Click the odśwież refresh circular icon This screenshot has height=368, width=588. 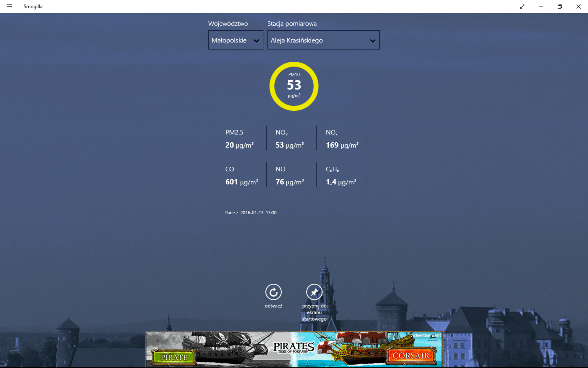click(x=273, y=292)
